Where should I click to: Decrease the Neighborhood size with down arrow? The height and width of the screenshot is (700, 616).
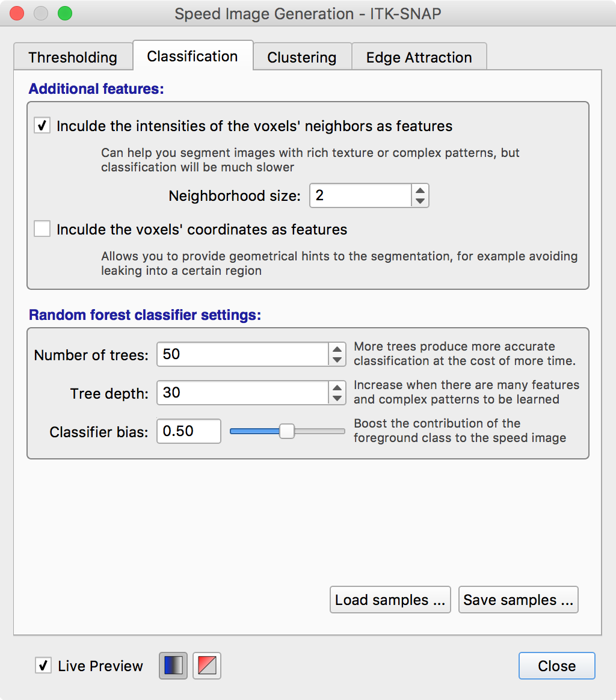[420, 201]
